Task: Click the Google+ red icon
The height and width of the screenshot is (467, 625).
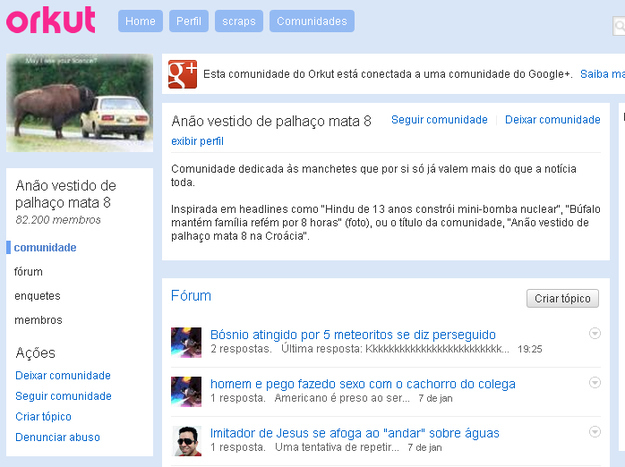Action: click(x=182, y=73)
